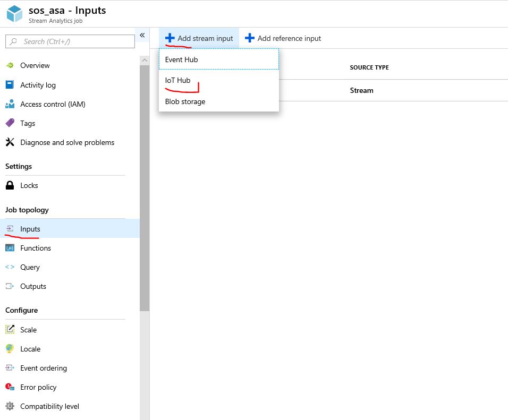Open the Compatibility level settings
This screenshot has width=508, height=420.
pos(49,406)
